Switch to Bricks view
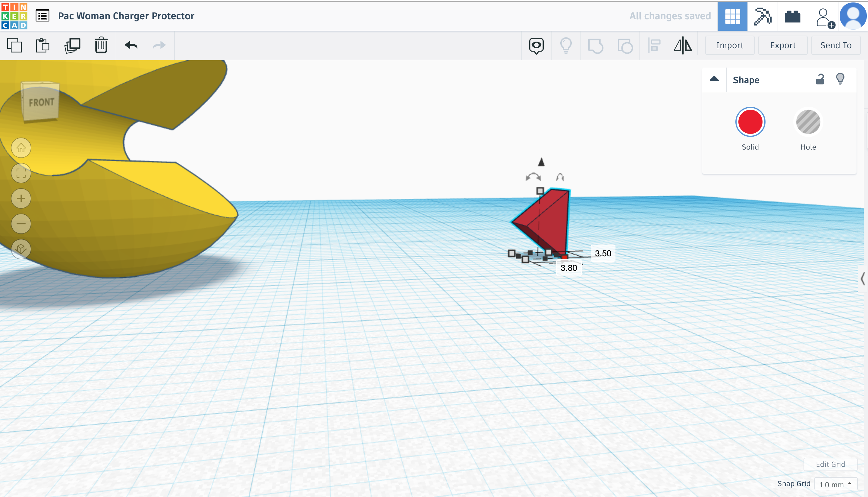This screenshot has width=868, height=497. [792, 16]
